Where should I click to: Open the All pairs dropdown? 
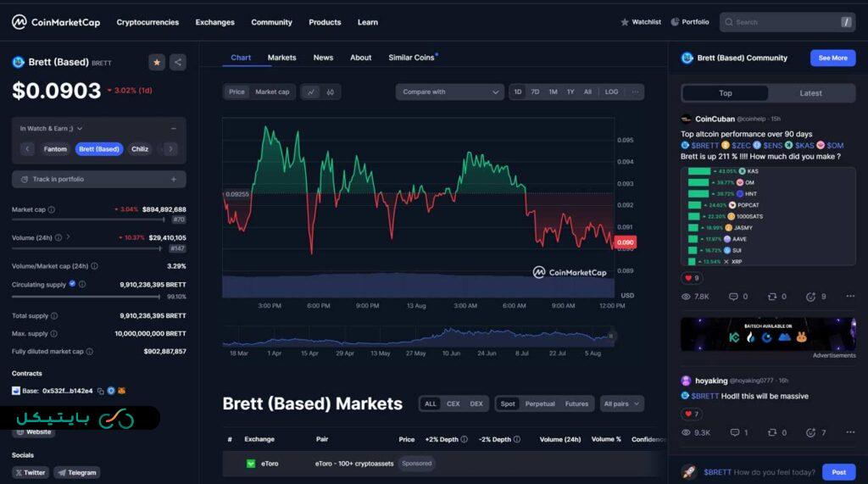622,403
